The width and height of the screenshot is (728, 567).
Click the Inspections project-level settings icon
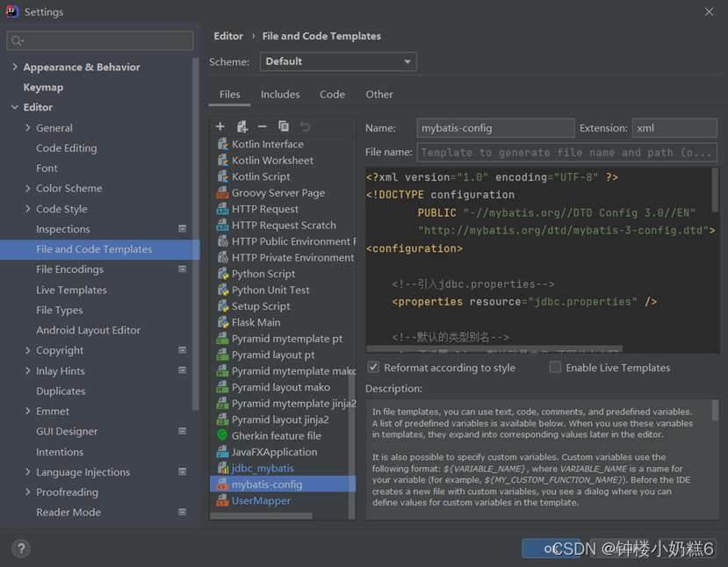[183, 229]
